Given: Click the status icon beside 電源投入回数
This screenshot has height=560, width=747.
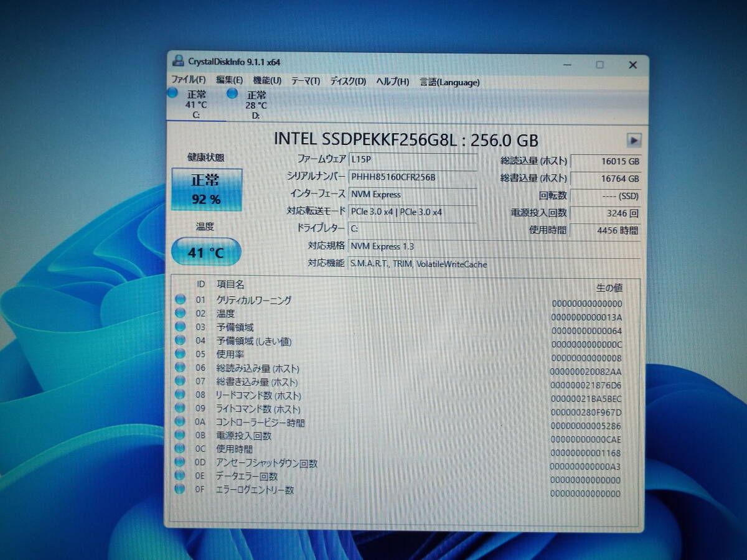Looking at the screenshot, I should [x=181, y=436].
